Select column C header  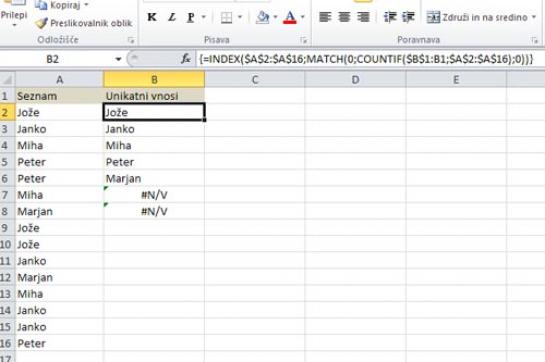tap(254, 80)
